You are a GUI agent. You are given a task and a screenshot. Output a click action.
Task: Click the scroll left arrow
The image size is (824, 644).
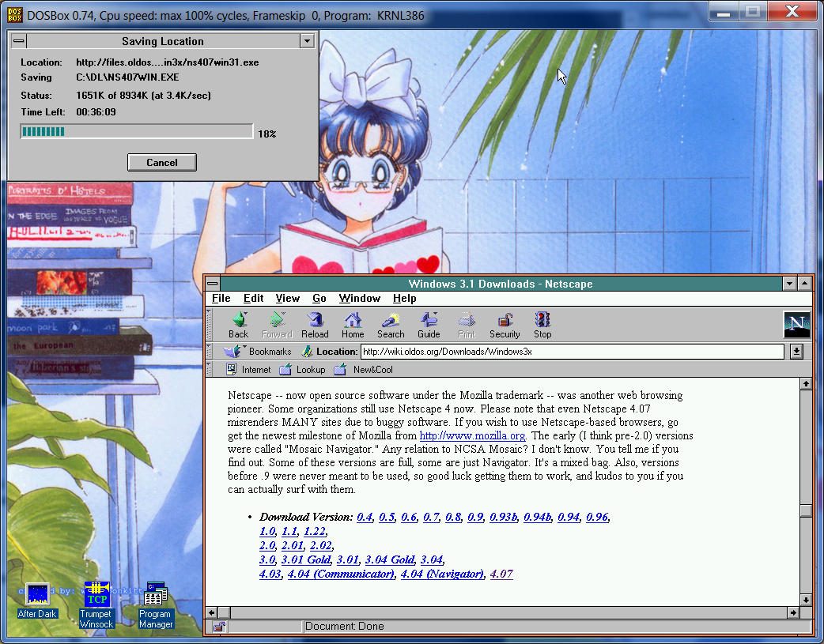[212, 612]
